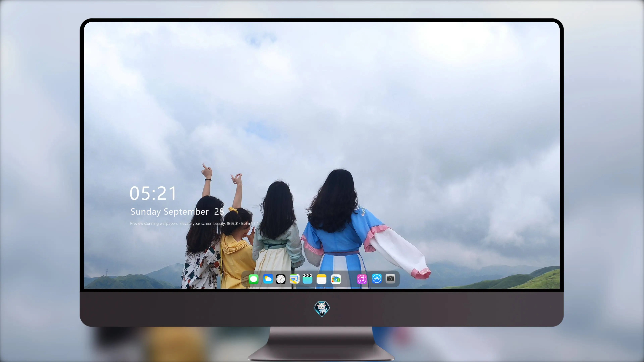Open the Clock app in the dock
This screenshot has width=644, height=362.
(x=281, y=279)
